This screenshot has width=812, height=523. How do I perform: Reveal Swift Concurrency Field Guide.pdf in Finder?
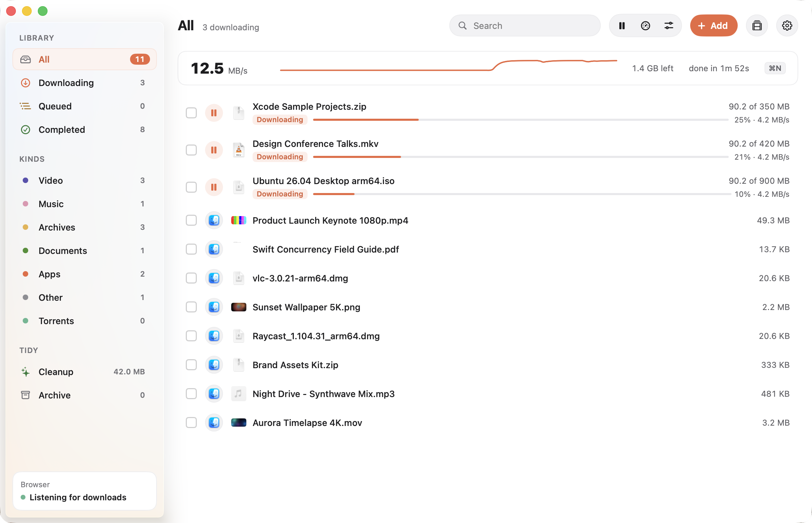point(214,249)
